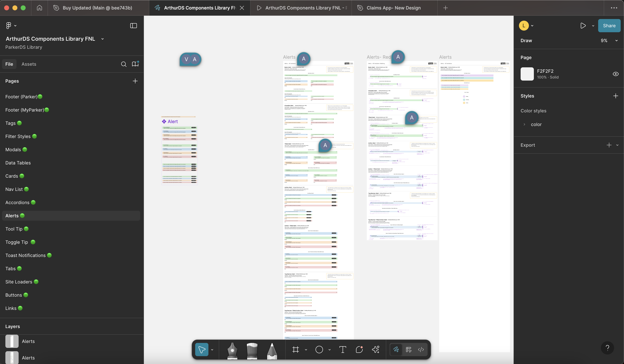
Task: Select the Text tool in toolbar
Action: pyautogui.click(x=343, y=349)
